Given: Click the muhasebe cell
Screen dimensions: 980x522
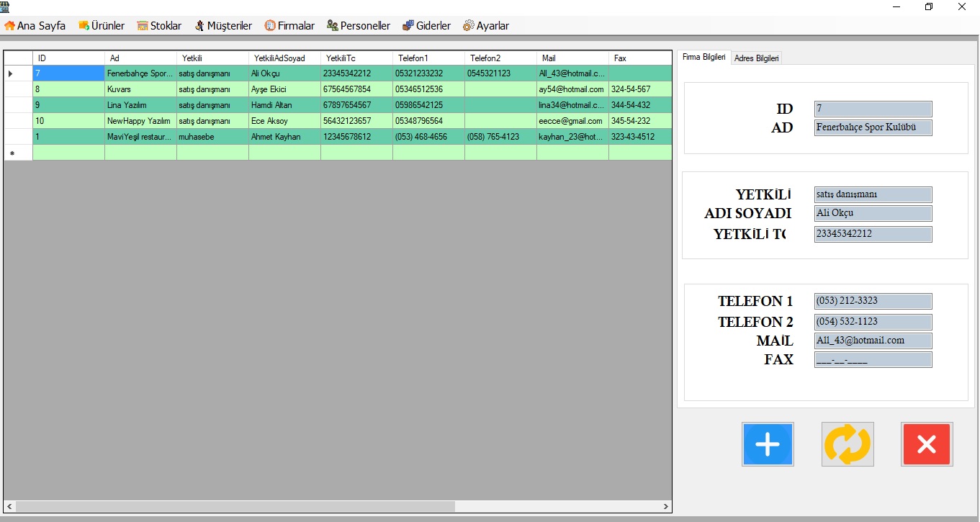Looking at the screenshot, I should point(212,137).
